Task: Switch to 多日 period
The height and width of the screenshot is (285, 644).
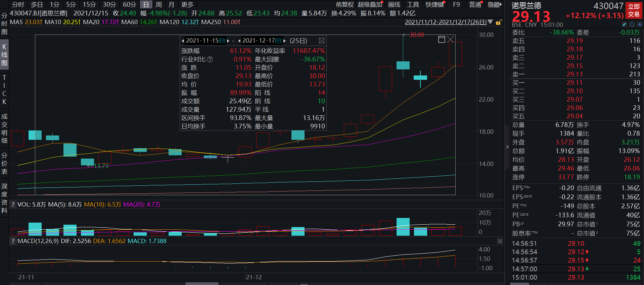Action: pyautogui.click(x=37, y=4)
